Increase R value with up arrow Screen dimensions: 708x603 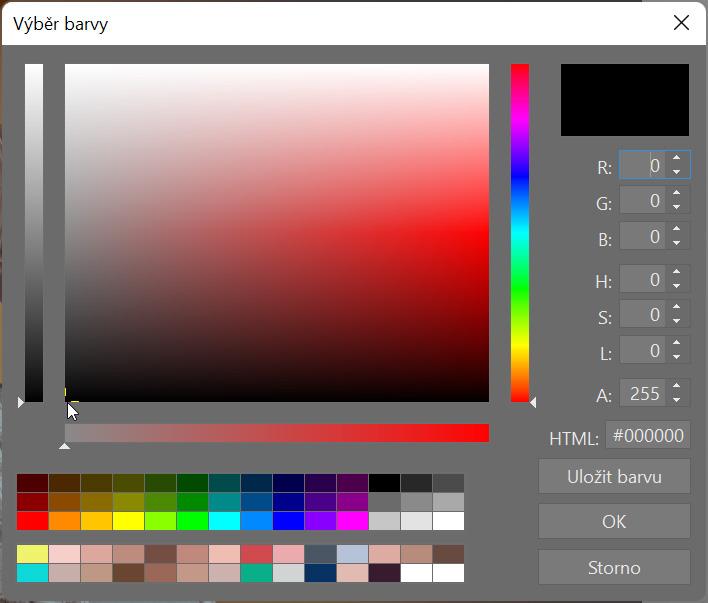click(676, 158)
